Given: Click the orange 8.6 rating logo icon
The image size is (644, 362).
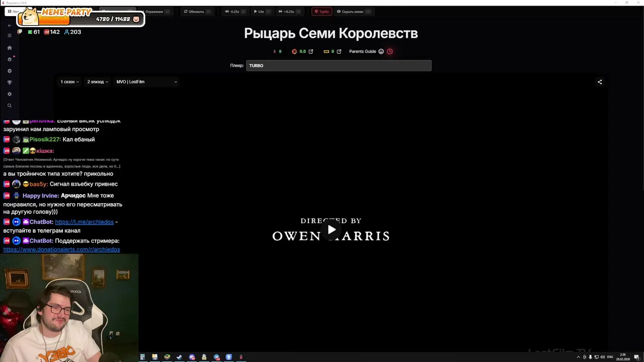Looking at the screenshot, I should coord(294,51).
